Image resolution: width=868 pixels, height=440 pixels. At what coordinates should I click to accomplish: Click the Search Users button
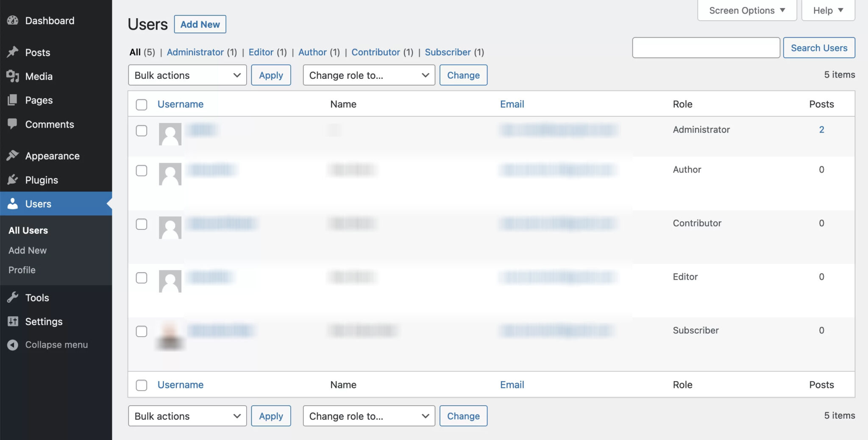(819, 48)
